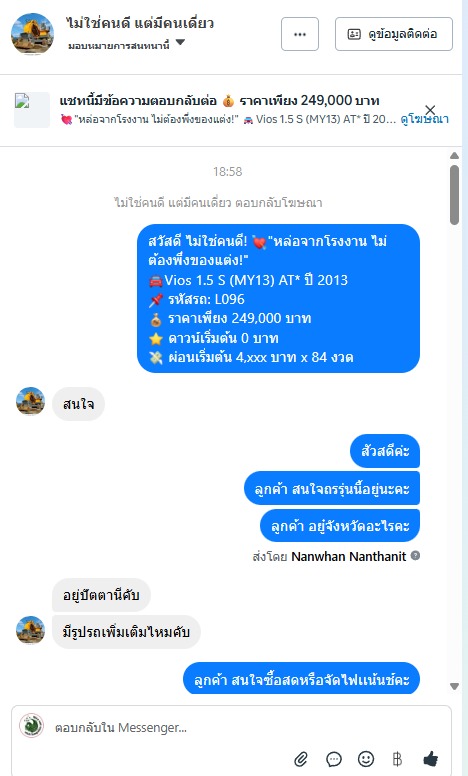The image size is (468, 776).
Task: Click the ดูข้อมูลติดต่อ button
Action: click(394, 34)
